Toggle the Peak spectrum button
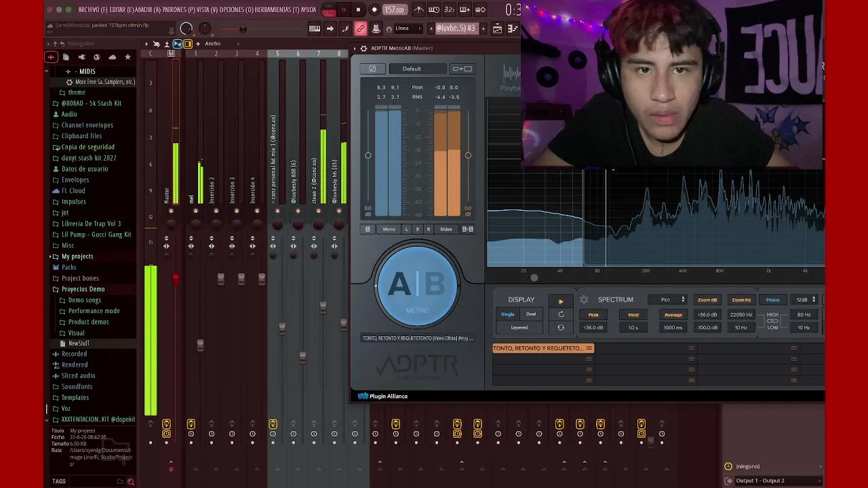This screenshot has height=488, width=868. (x=593, y=314)
